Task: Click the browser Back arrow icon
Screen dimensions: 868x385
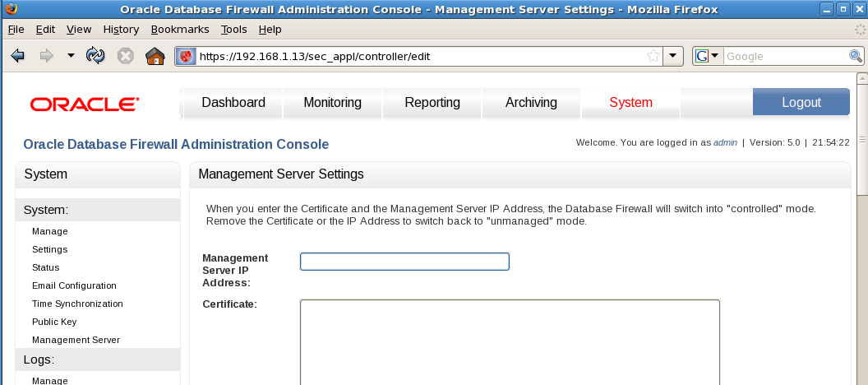Action: click(x=18, y=56)
